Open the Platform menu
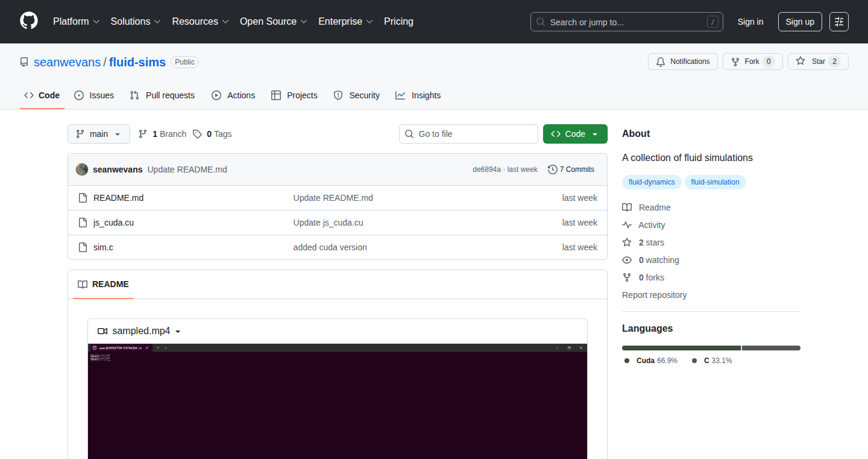868x459 pixels. tap(76, 22)
